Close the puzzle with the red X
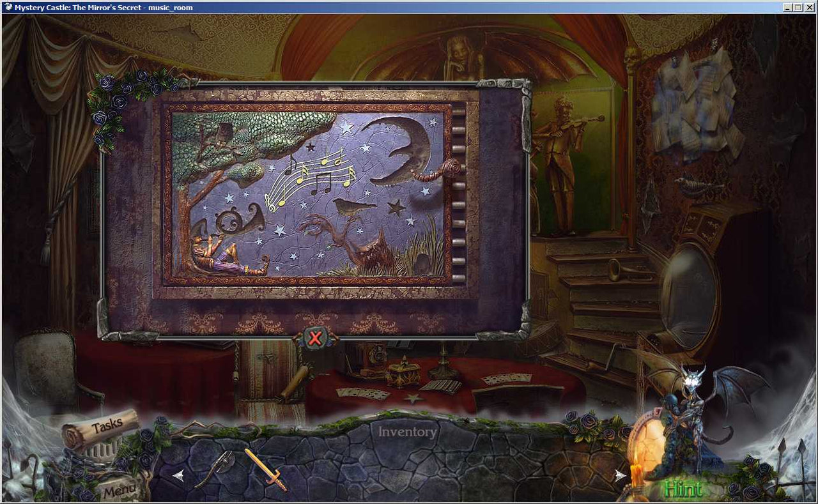 (314, 339)
